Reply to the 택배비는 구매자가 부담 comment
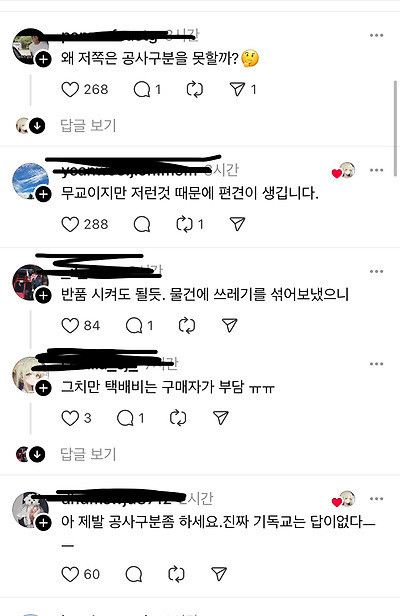The width and height of the screenshot is (400, 616). click(125, 418)
